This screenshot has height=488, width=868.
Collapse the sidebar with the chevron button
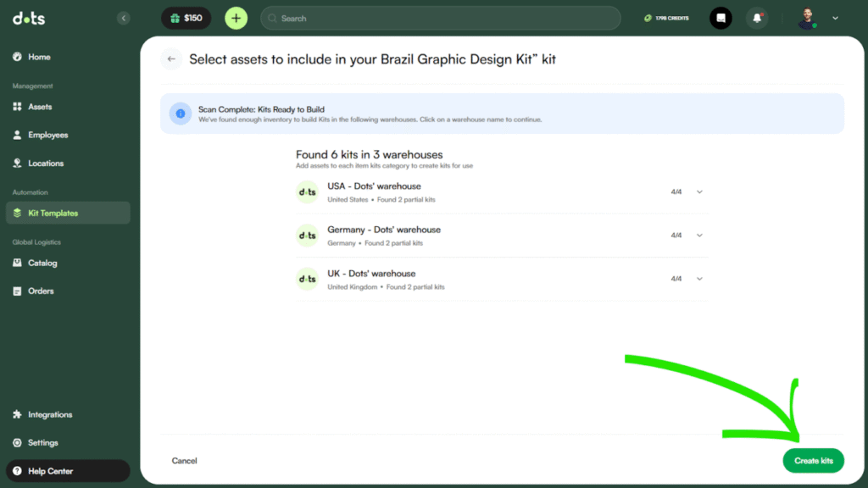tap(124, 18)
